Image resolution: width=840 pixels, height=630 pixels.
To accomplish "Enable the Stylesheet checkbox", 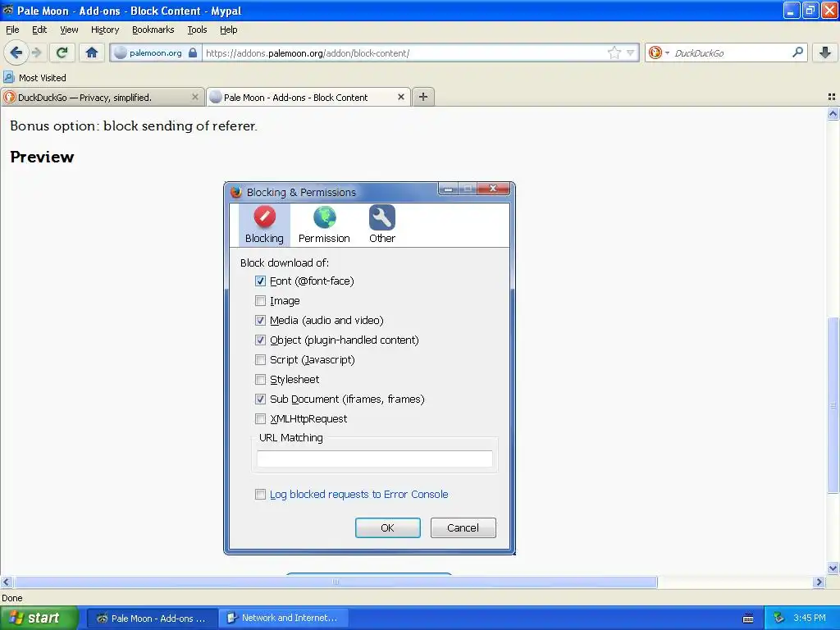I will (x=260, y=379).
